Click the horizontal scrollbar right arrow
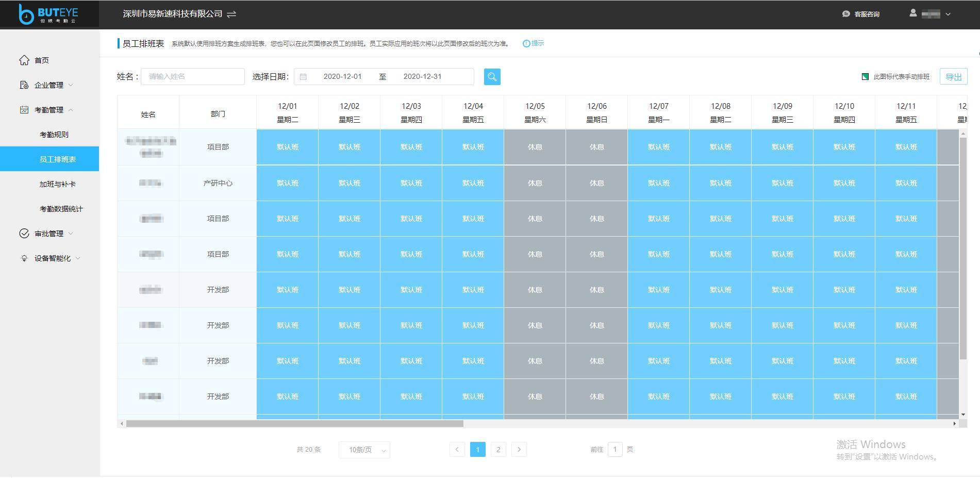 tap(954, 423)
